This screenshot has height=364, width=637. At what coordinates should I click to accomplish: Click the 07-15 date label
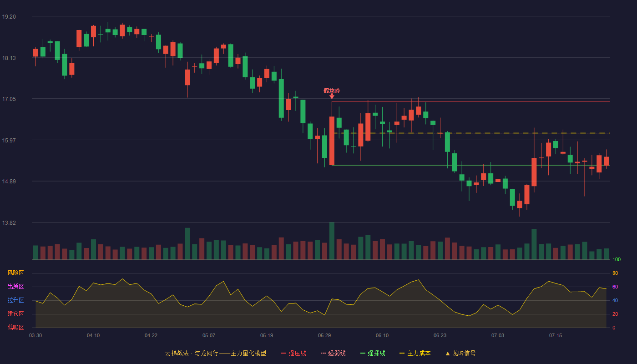coord(556,335)
